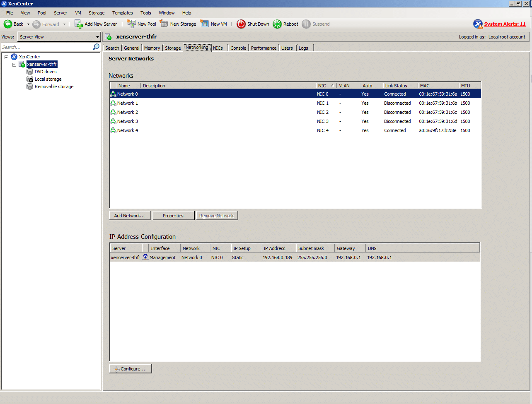The width and height of the screenshot is (532, 404).
Task: Click the Add Network button
Action: tap(130, 216)
